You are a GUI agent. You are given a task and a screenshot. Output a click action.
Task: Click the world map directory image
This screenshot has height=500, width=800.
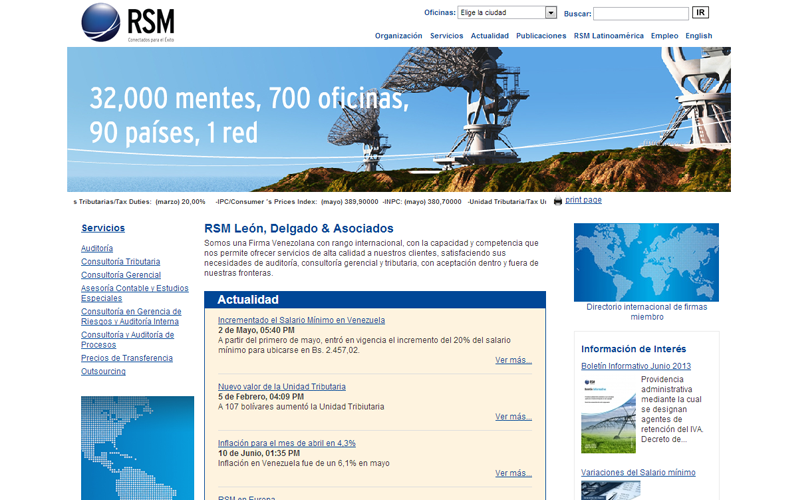point(646,262)
